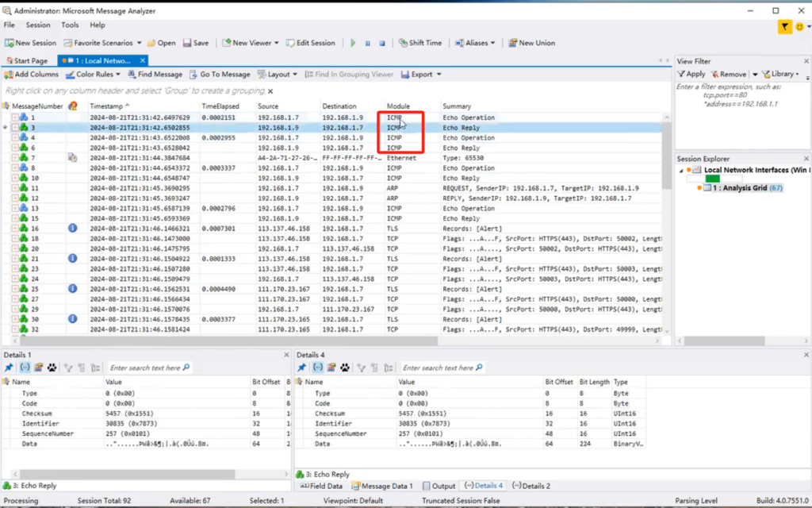Click info icon on message 16
Viewport: 812px width, 508px height.
pyautogui.click(x=72, y=228)
